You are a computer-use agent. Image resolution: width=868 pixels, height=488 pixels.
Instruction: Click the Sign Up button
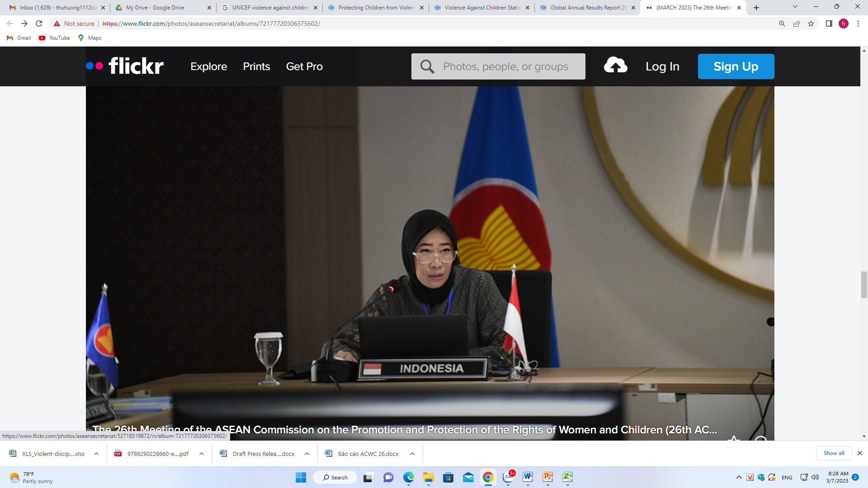coord(736,66)
